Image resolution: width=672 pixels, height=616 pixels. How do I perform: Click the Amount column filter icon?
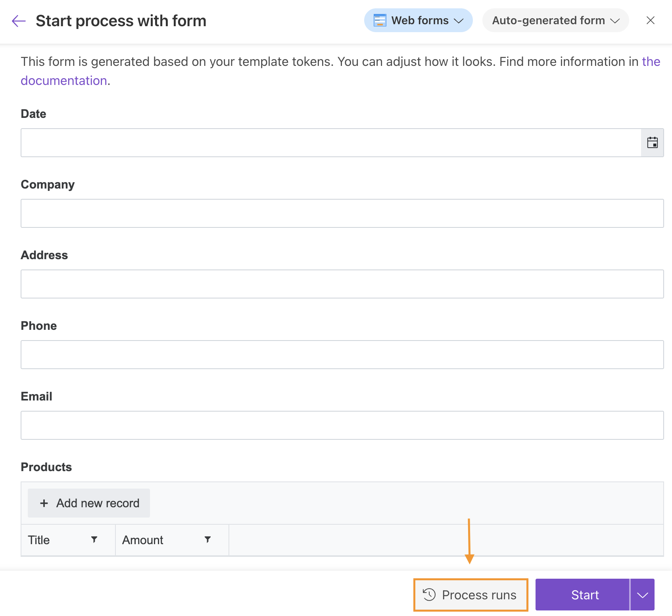point(207,539)
